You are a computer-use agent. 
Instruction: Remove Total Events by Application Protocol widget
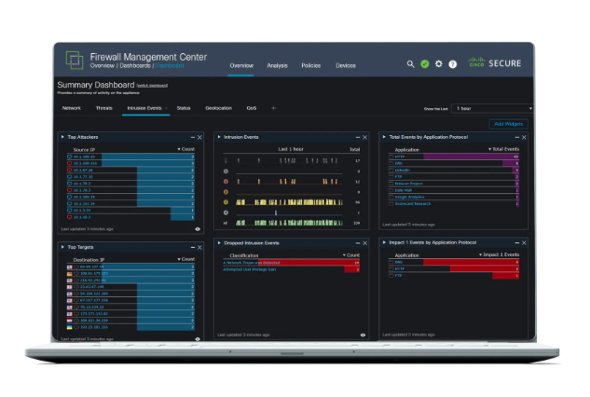tap(524, 137)
